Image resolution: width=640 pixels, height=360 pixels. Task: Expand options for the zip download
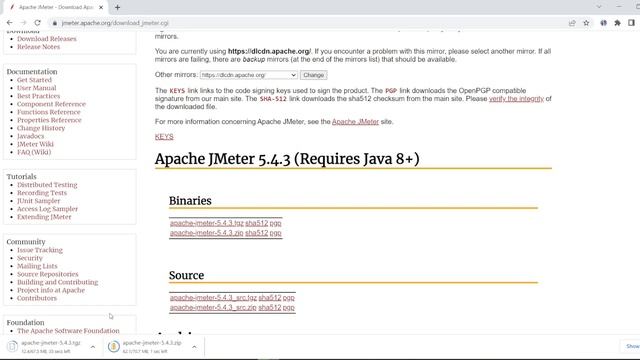[194, 347]
